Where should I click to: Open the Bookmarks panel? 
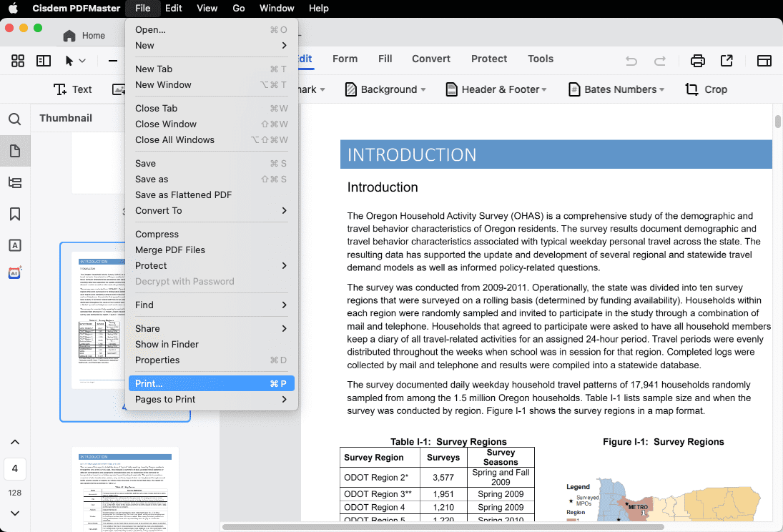tap(15, 214)
